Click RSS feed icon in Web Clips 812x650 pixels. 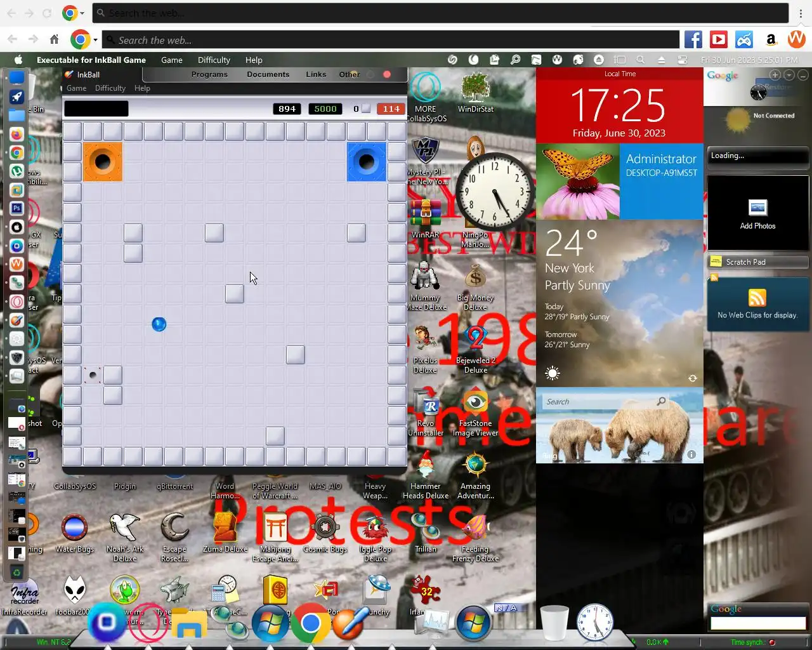757,297
